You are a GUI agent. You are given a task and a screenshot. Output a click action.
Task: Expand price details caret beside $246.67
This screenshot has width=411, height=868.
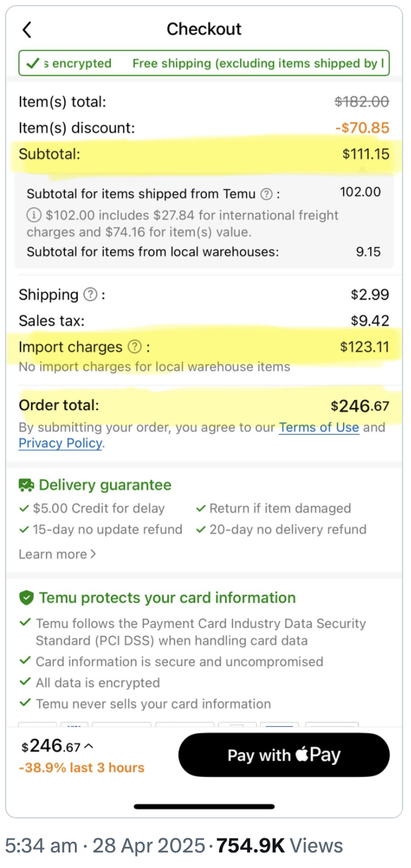[88, 746]
